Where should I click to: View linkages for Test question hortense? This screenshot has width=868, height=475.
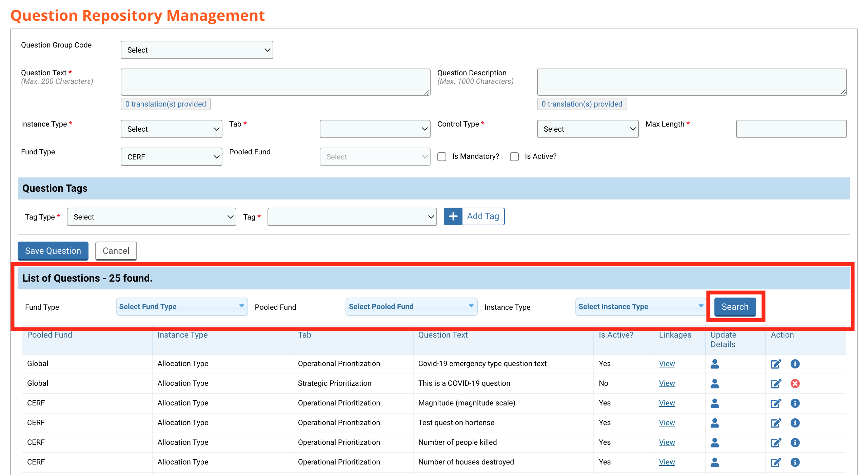coord(667,423)
